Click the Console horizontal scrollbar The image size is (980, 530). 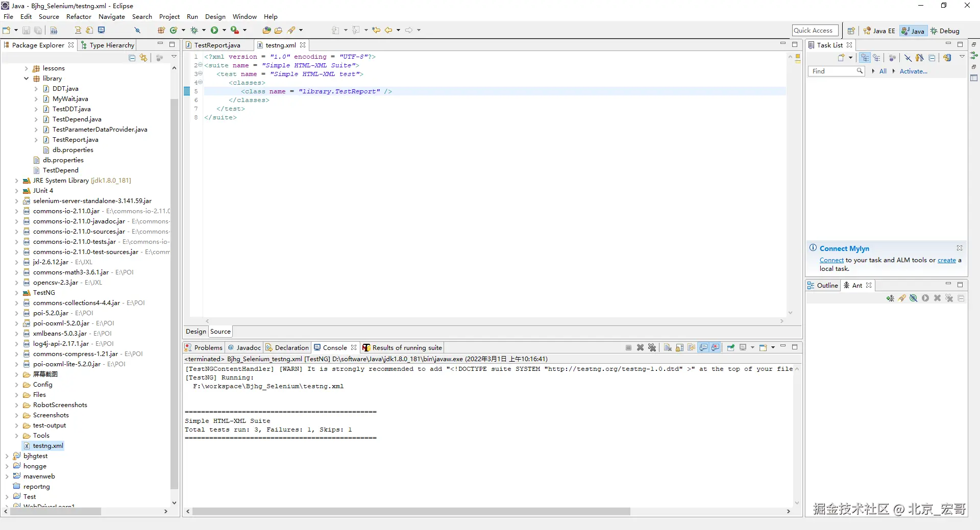point(411,511)
